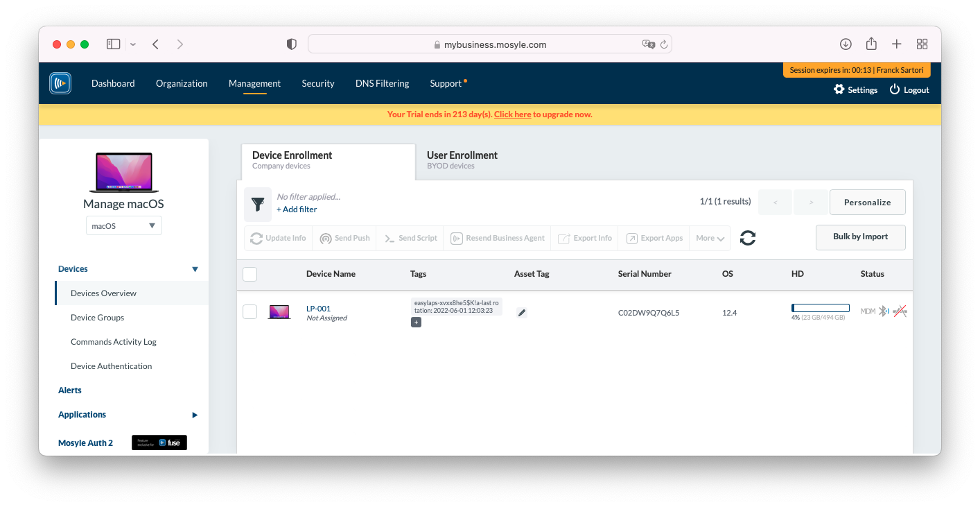Open a new Safari tab with plus icon
The width and height of the screenshot is (980, 507).
[896, 44]
